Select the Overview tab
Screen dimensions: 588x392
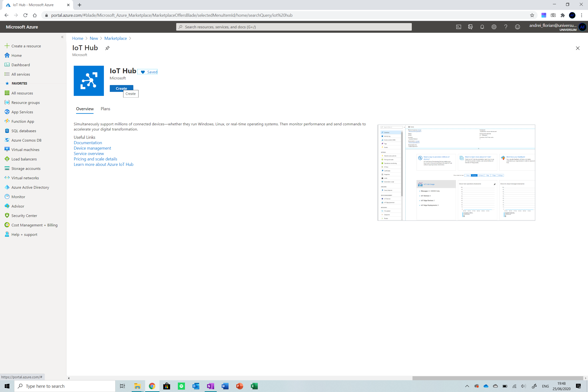point(85,109)
